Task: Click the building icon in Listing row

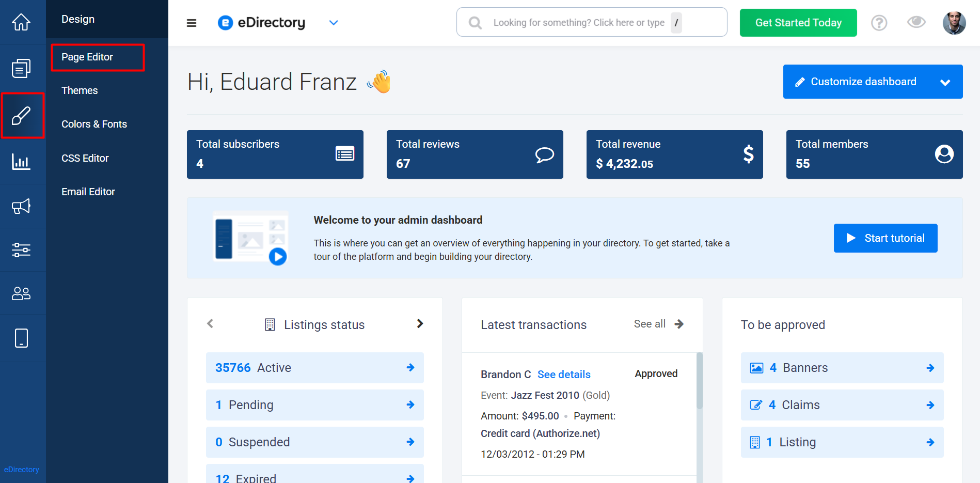Action: click(755, 442)
